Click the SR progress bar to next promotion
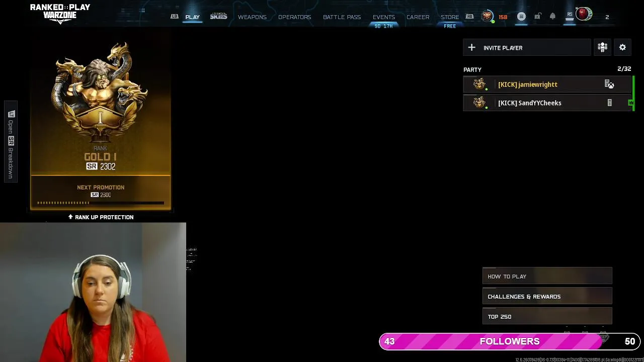Image resolution: width=644 pixels, height=362 pixels. tap(101, 203)
